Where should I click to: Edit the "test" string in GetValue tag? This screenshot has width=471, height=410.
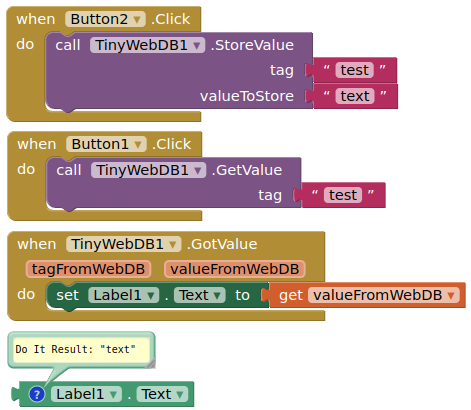[343, 195]
